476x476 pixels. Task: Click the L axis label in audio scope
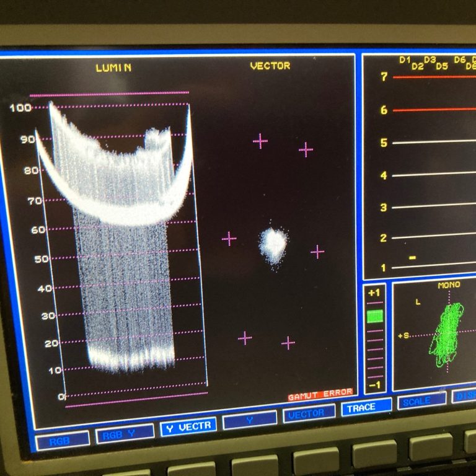418,302
